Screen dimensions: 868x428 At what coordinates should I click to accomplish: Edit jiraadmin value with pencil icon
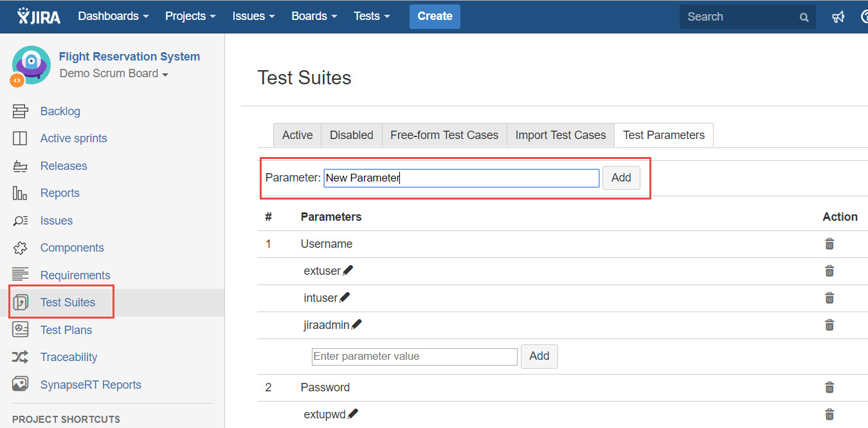click(356, 325)
